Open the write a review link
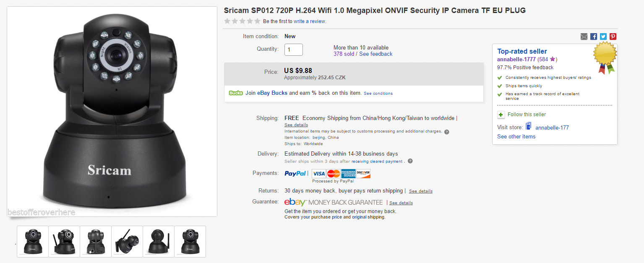The height and width of the screenshot is (263, 644). pyautogui.click(x=309, y=21)
